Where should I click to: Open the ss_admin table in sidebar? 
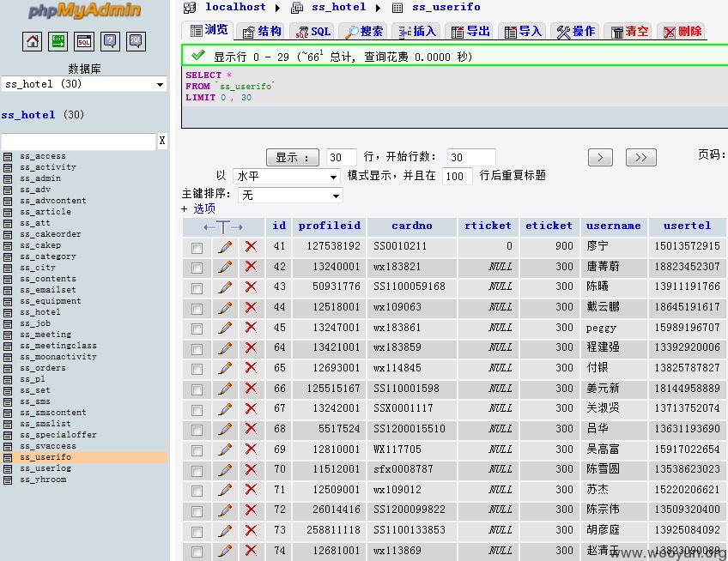(40, 178)
